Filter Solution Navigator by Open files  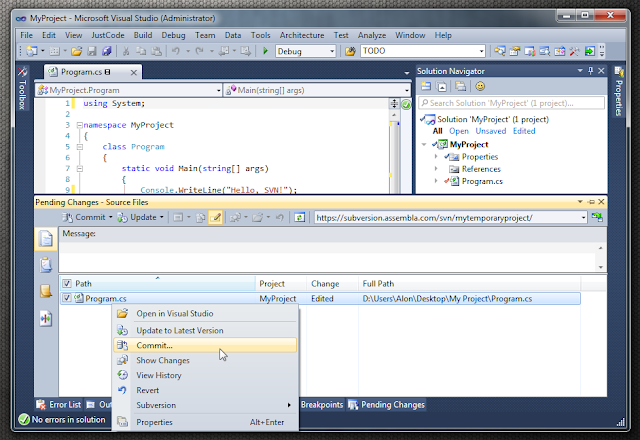(459, 131)
